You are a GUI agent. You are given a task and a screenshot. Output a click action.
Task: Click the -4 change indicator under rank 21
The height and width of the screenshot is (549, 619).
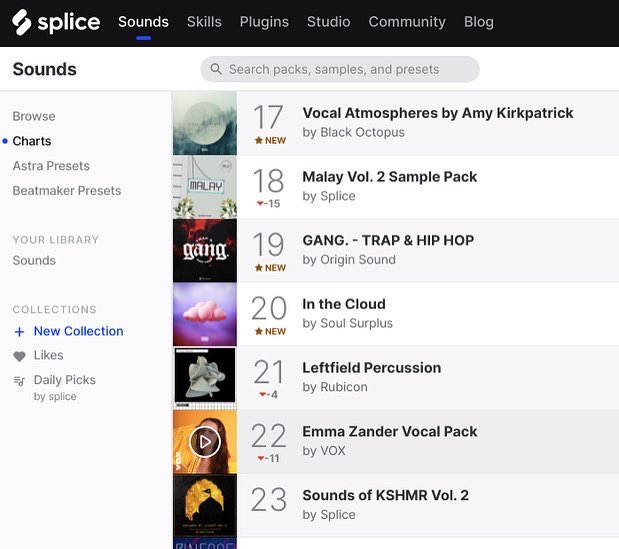pyautogui.click(x=268, y=395)
